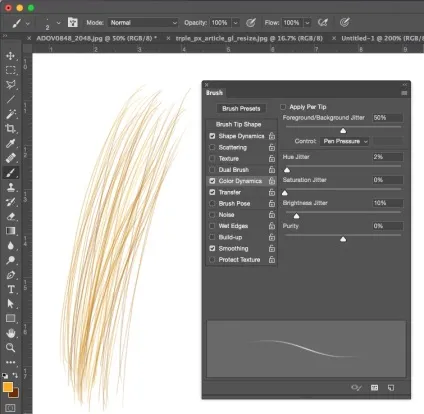Click the orange foreground color swatch
The image size is (424, 414).
pyautogui.click(x=8, y=387)
